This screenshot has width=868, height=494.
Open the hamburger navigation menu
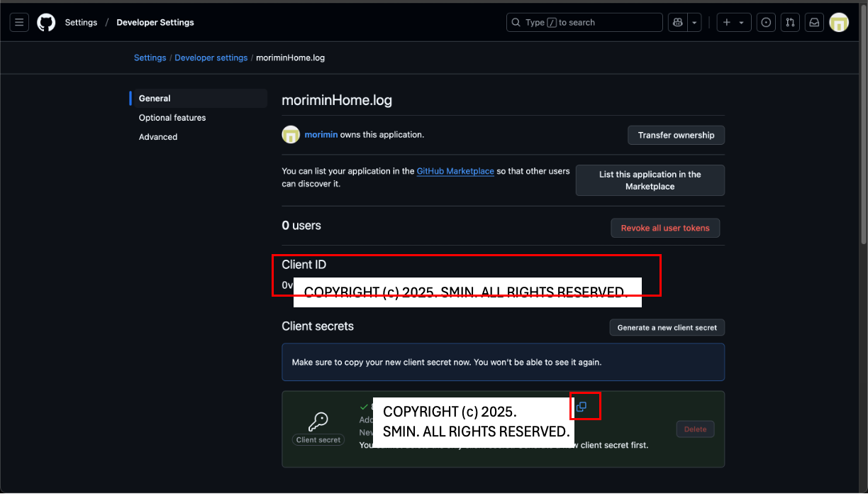[19, 23]
